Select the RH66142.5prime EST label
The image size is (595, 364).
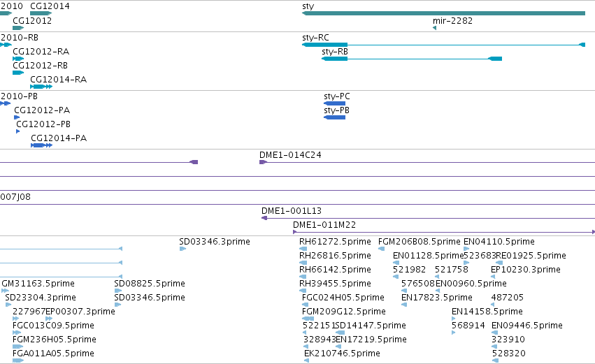point(335,270)
